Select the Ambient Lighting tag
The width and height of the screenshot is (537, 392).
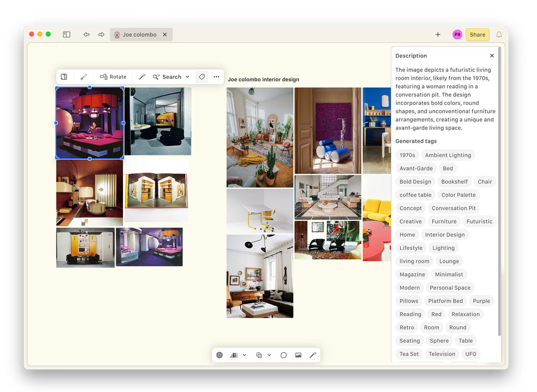click(x=448, y=155)
